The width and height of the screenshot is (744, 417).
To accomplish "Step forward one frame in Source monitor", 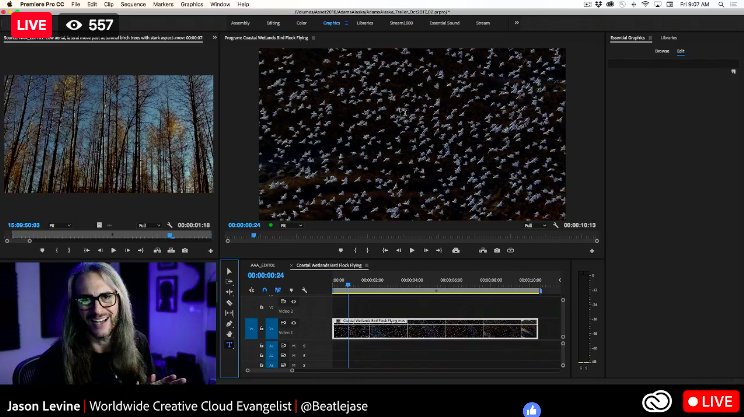I will 127,250.
